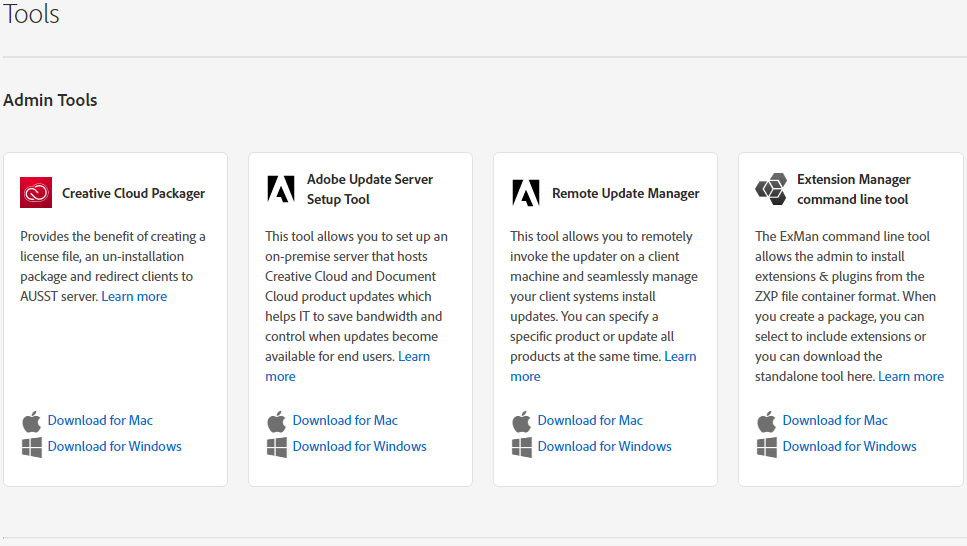
Task: Click the Creative Cloud Packager red icon
Action: pos(36,192)
